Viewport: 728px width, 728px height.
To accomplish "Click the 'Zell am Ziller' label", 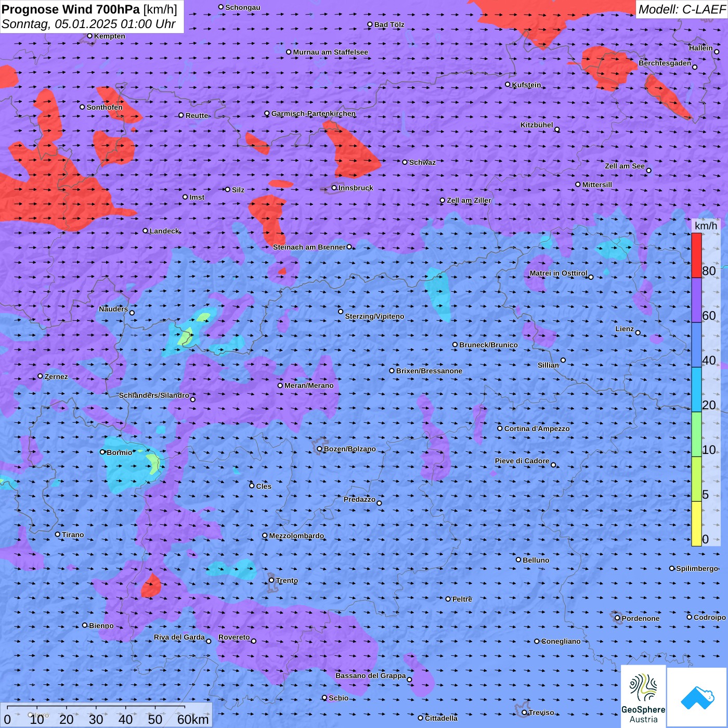I will [469, 200].
